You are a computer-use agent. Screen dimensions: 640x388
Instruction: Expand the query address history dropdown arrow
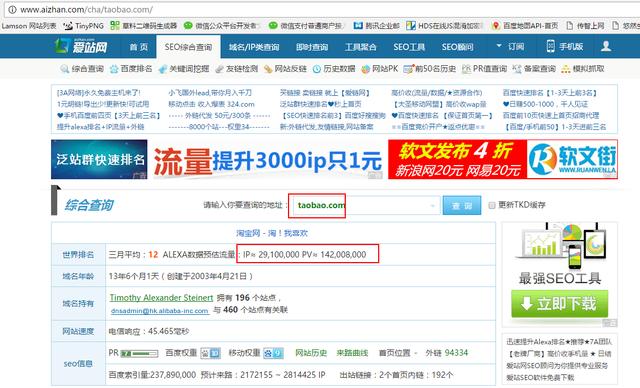(x=432, y=205)
